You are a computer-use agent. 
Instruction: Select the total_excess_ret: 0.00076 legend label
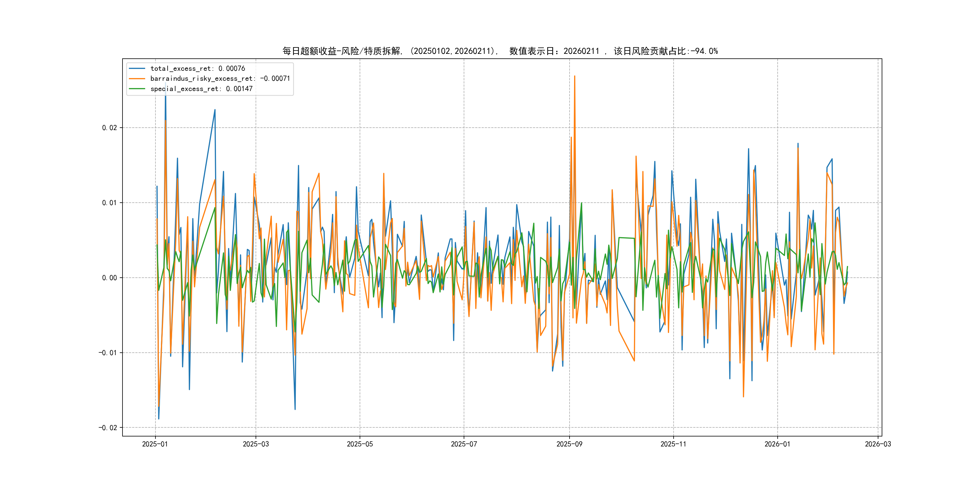198,68
